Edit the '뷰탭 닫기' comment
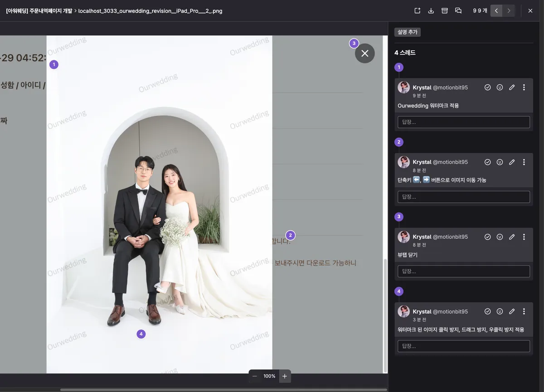 point(512,237)
